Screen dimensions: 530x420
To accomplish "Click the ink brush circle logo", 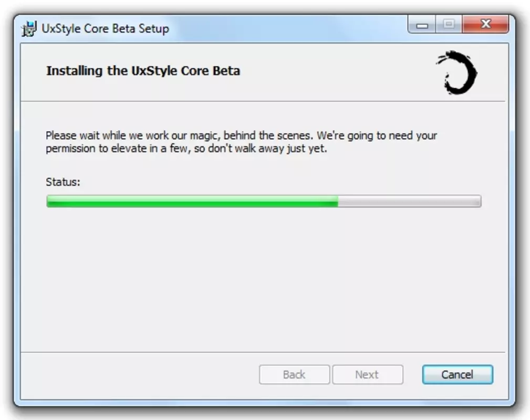I will point(457,72).
